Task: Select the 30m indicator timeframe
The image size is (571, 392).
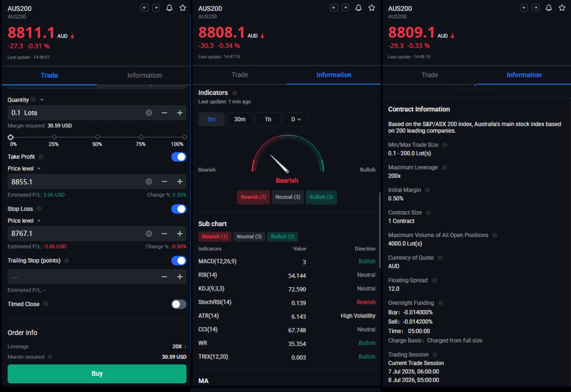Action: pos(239,119)
